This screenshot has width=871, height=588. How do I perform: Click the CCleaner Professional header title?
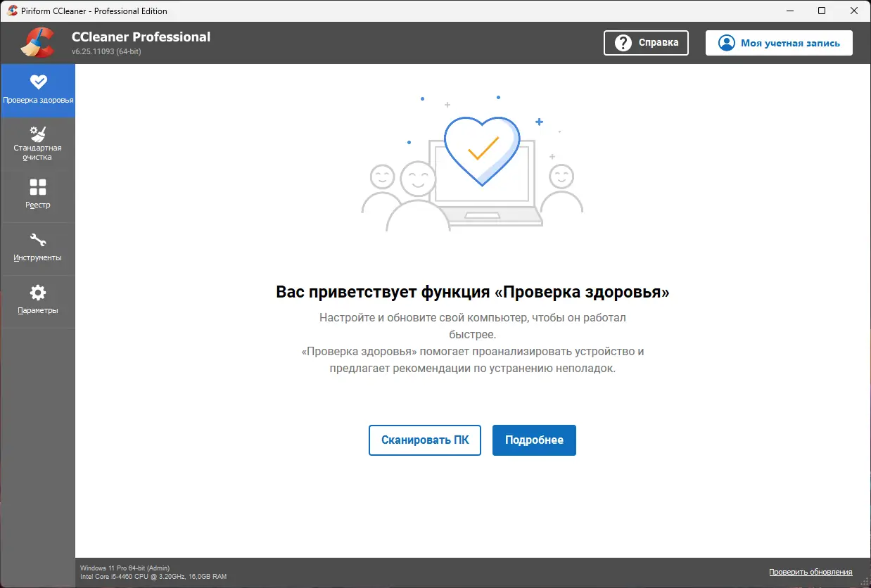pyautogui.click(x=141, y=37)
